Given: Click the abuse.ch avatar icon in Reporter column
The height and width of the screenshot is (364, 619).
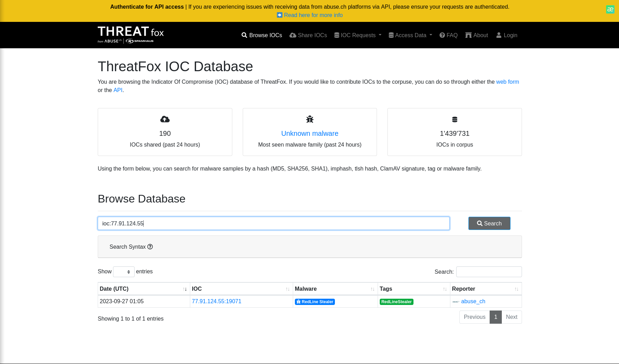Looking at the screenshot, I should (x=456, y=302).
